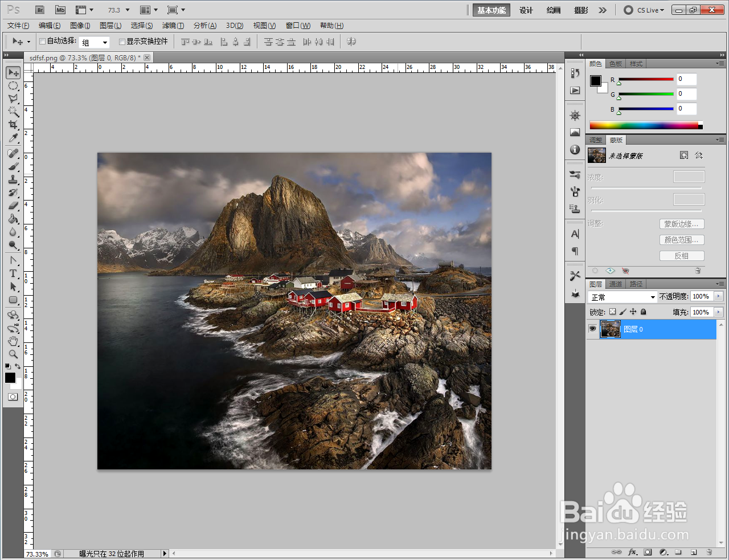Switch to the 调整 tab
The height and width of the screenshot is (560, 729).
point(596,140)
